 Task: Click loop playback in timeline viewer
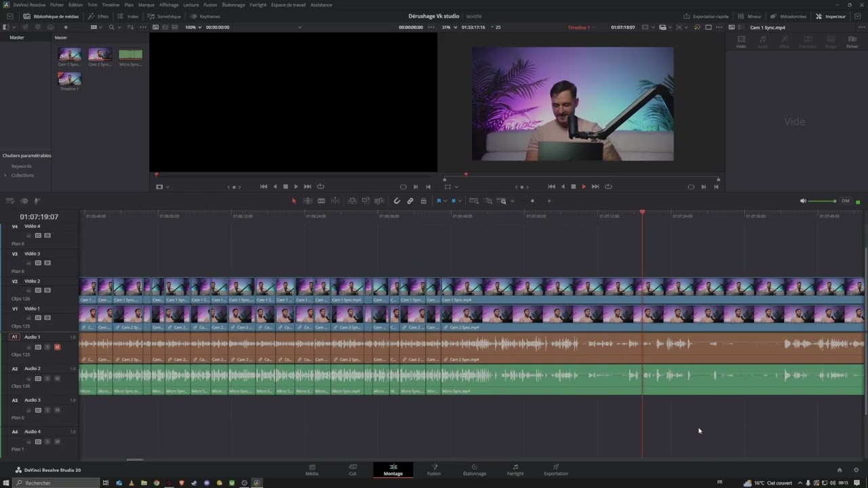(608, 186)
